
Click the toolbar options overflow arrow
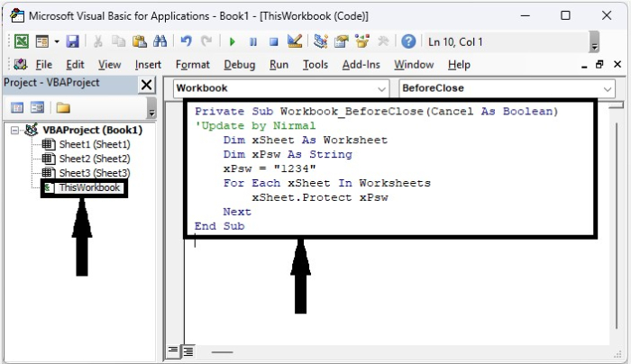click(x=594, y=41)
